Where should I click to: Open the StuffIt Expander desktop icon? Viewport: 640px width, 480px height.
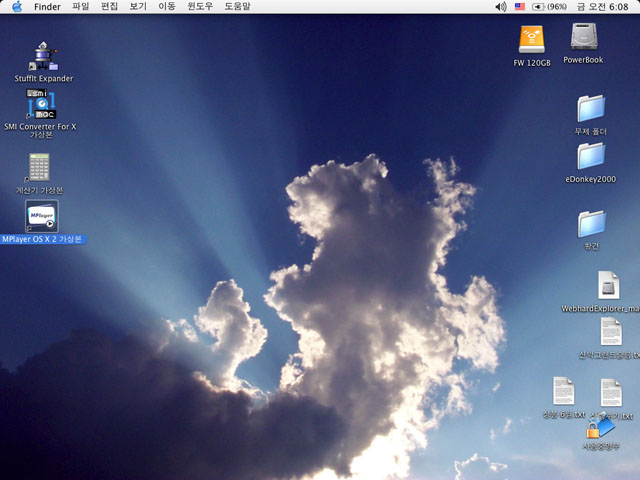43,56
